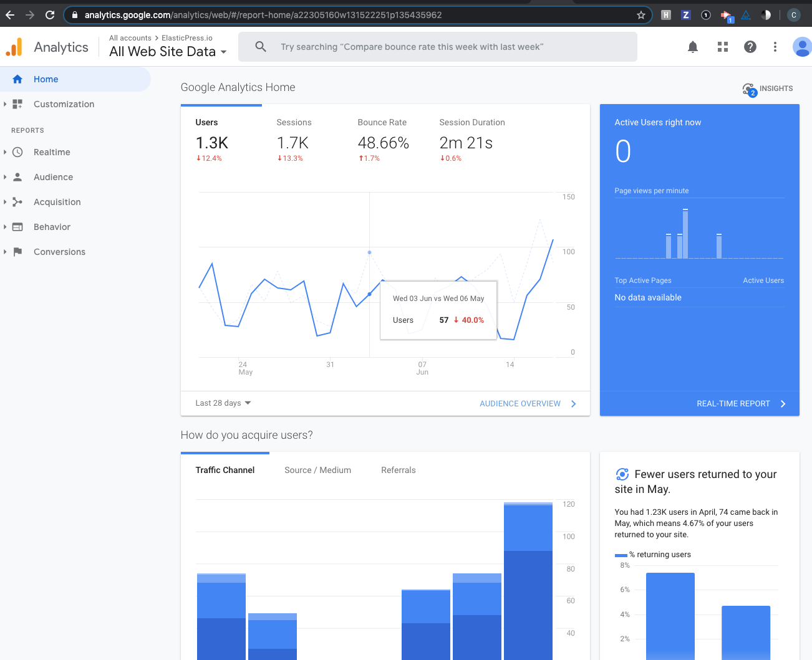Click the Customization dashboard icon
This screenshot has height=660, width=812.
17,104
